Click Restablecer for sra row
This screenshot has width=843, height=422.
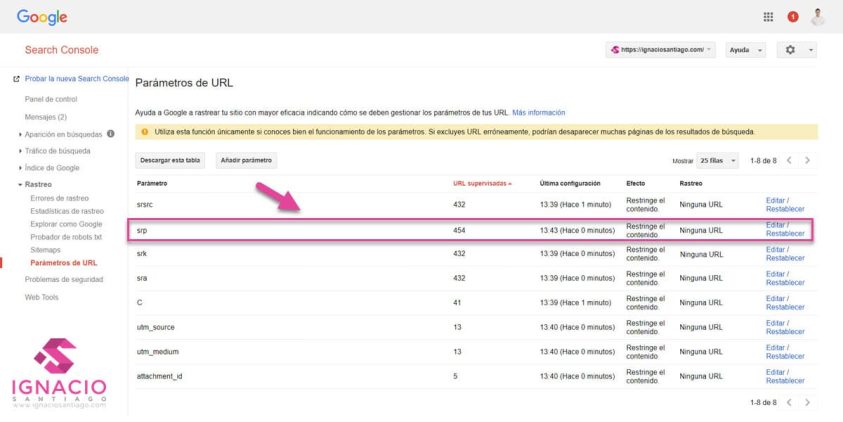pyautogui.click(x=785, y=283)
